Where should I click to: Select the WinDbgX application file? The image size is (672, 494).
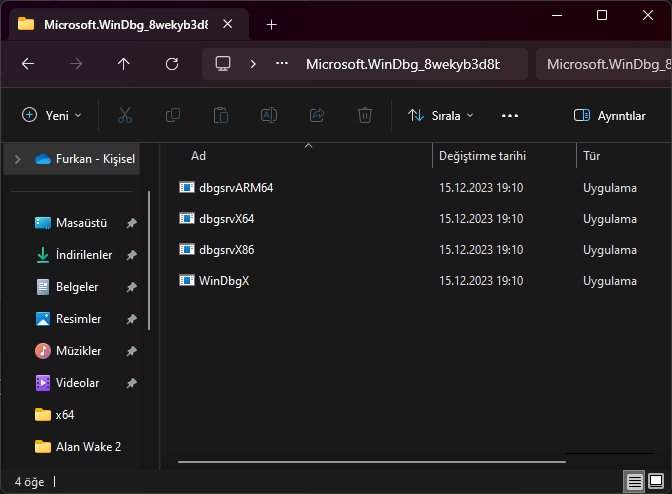[223, 281]
